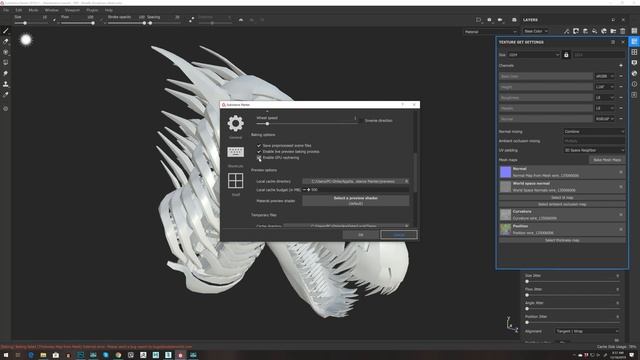This screenshot has height=360, width=640.
Task: Open the Normal mixing Combine dropdown
Action: pos(594,132)
